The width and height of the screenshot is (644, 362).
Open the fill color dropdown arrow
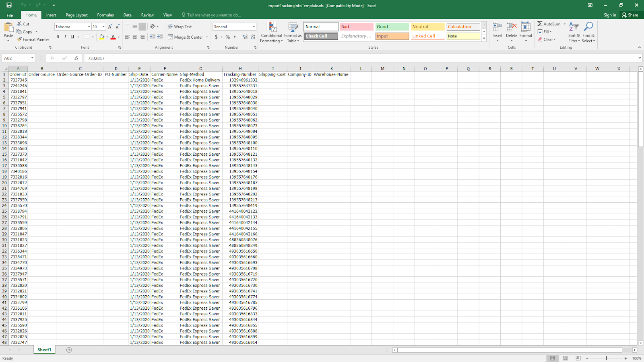[x=107, y=37]
